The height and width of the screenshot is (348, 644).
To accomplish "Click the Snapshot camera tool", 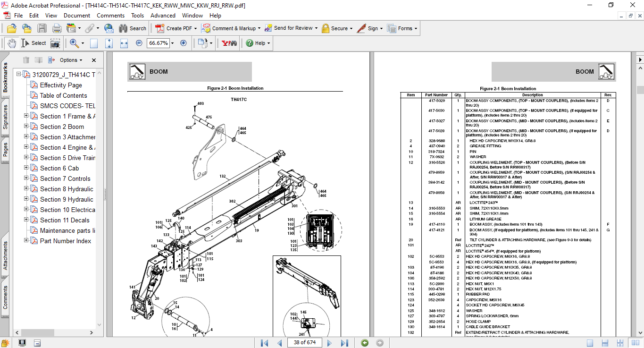I will click(55, 43).
